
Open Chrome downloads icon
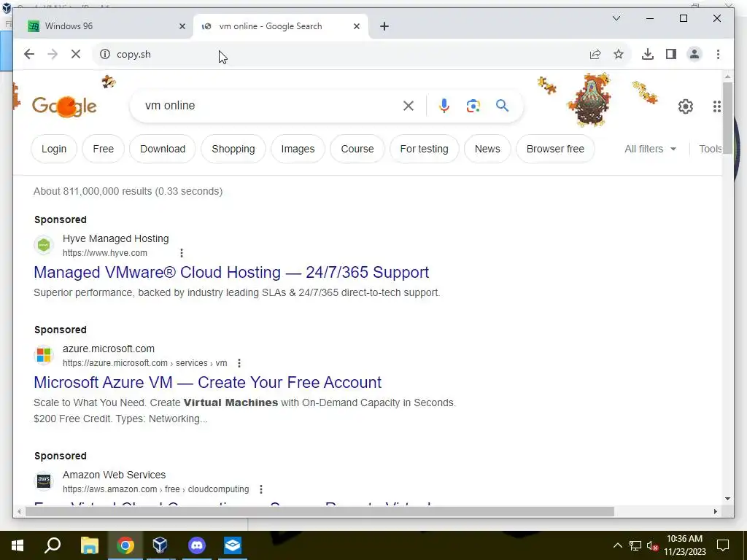point(648,54)
